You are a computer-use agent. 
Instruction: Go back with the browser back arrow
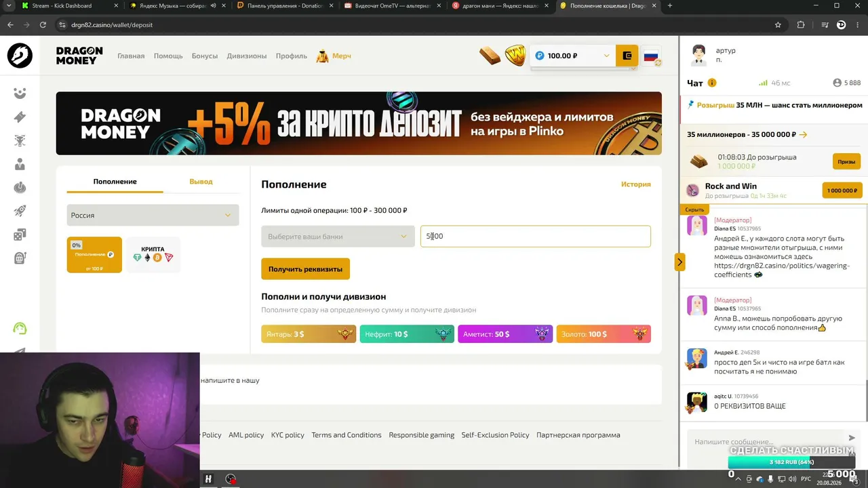[x=10, y=25]
